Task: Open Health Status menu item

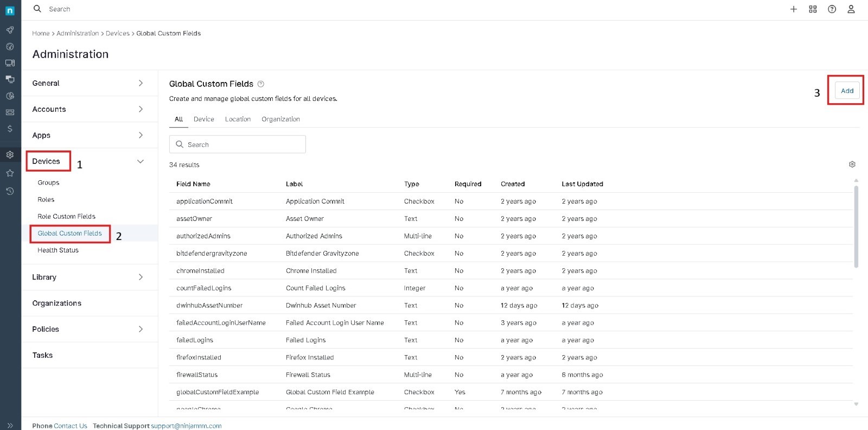Action: [58, 250]
